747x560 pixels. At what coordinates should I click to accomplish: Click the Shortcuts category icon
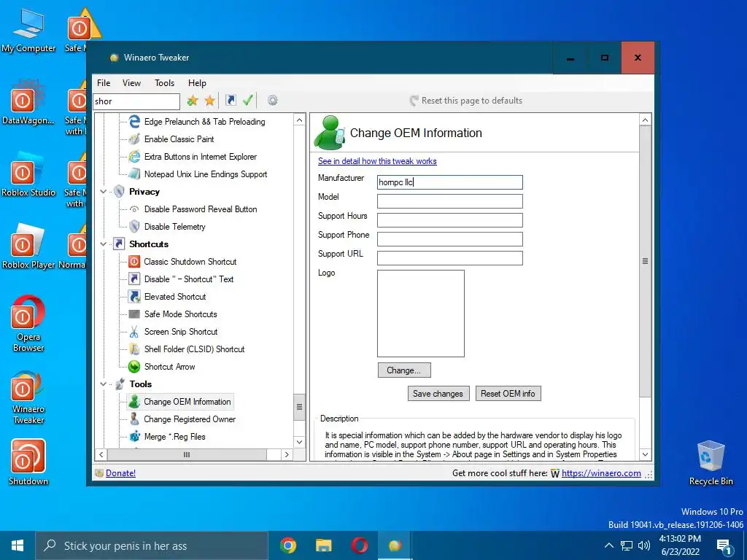[119, 244]
